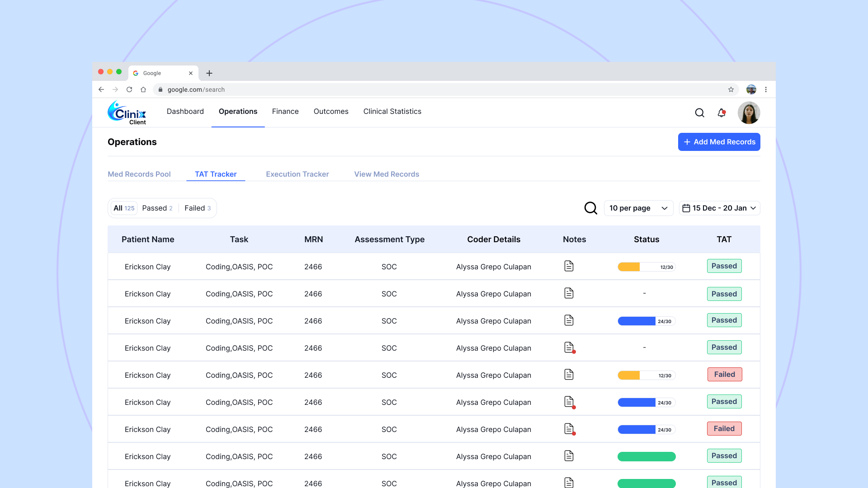Open the table search magnifier icon
The width and height of the screenshot is (868, 488).
coord(590,208)
